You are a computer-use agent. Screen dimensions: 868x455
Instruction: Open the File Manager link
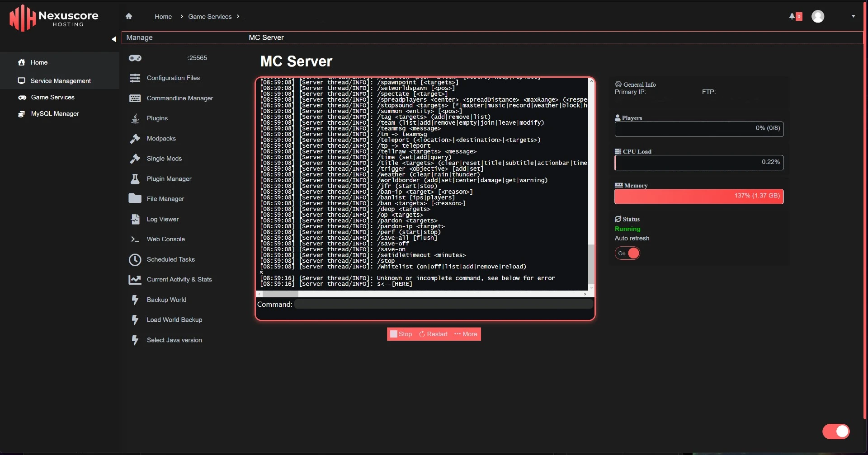[165, 199]
